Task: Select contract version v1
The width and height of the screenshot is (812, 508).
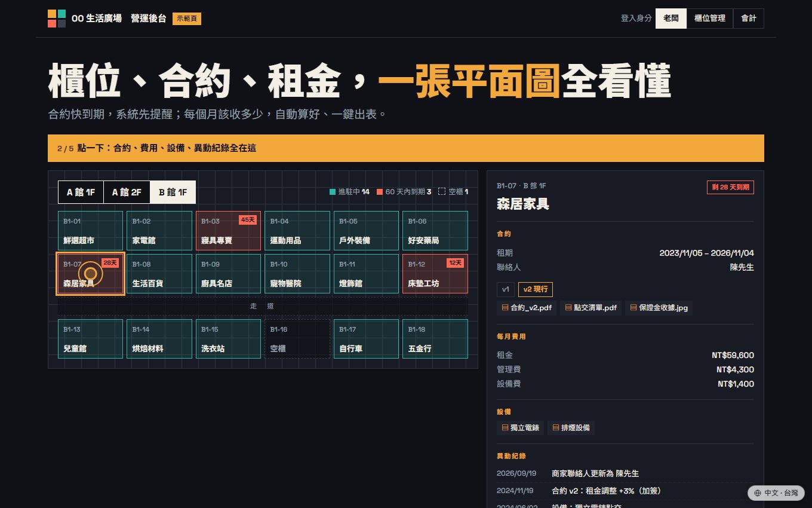Action: (x=506, y=289)
